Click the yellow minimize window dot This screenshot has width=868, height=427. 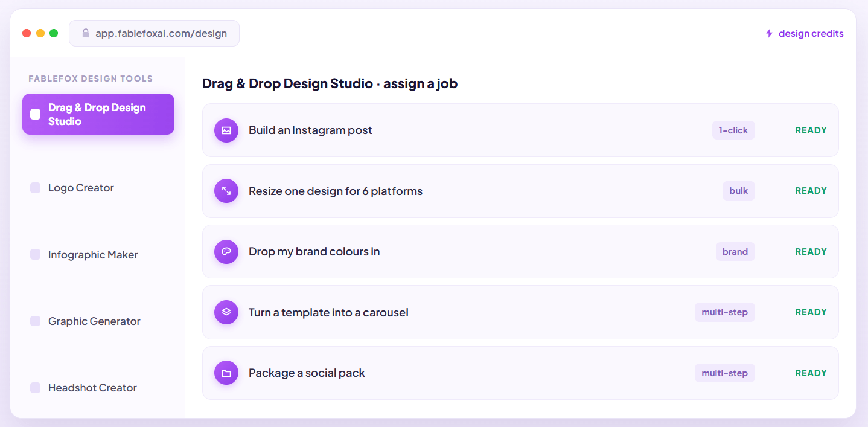tap(40, 33)
